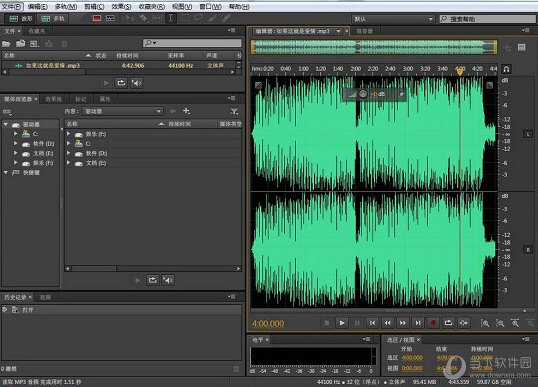Select the .mp3 file row in Files panel

119,65
